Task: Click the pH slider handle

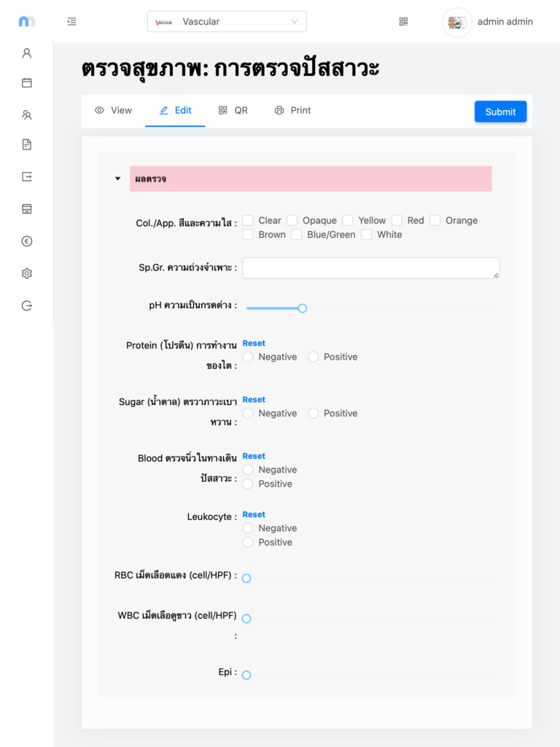Action: pyautogui.click(x=303, y=309)
